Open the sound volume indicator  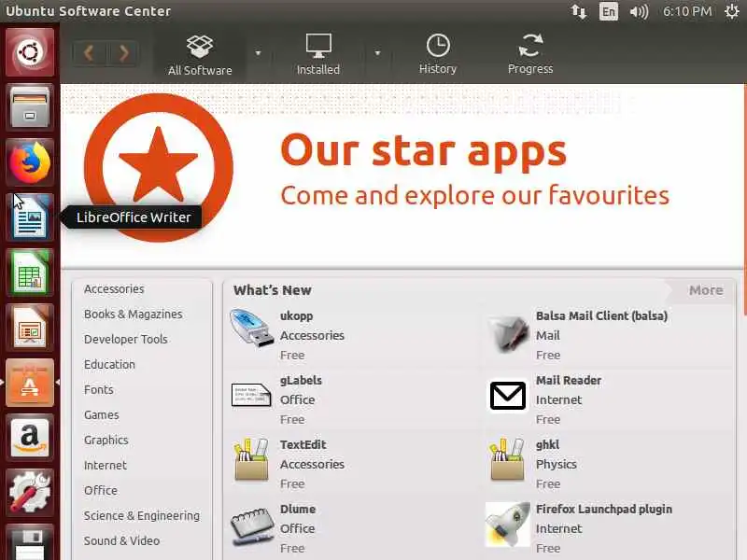tap(639, 11)
